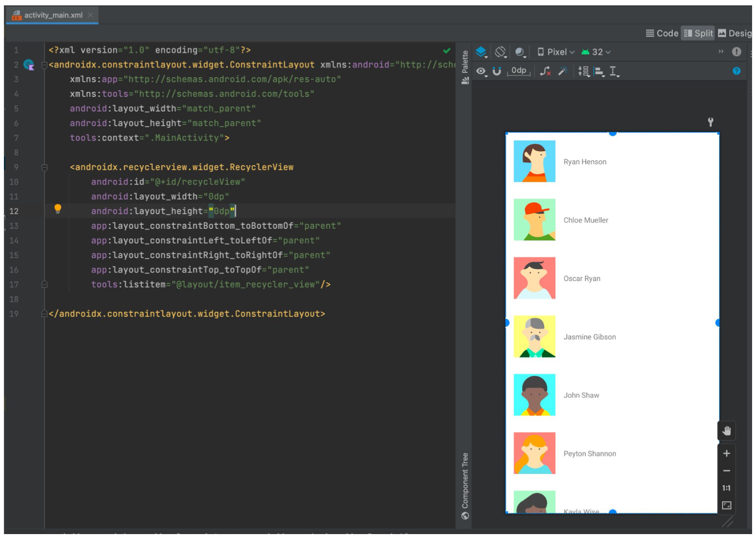Click the warnings and errors indicator icon
756x538 pixels.
click(x=736, y=51)
